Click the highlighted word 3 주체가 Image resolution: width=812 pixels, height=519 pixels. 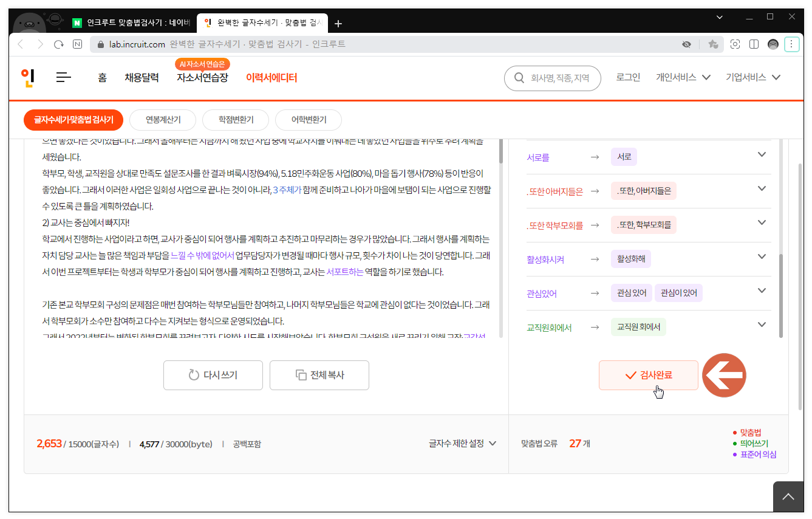tap(287, 190)
